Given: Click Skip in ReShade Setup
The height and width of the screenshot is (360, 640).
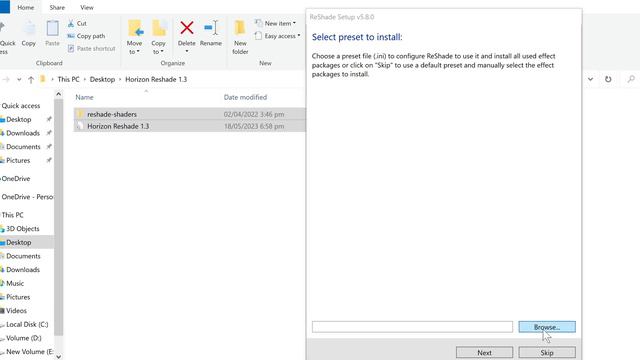Looking at the screenshot, I should coord(547,353).
